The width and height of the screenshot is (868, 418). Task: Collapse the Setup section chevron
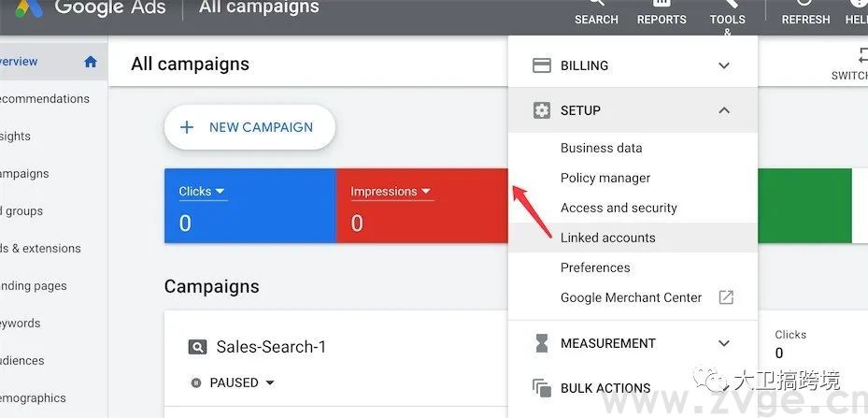723,110
